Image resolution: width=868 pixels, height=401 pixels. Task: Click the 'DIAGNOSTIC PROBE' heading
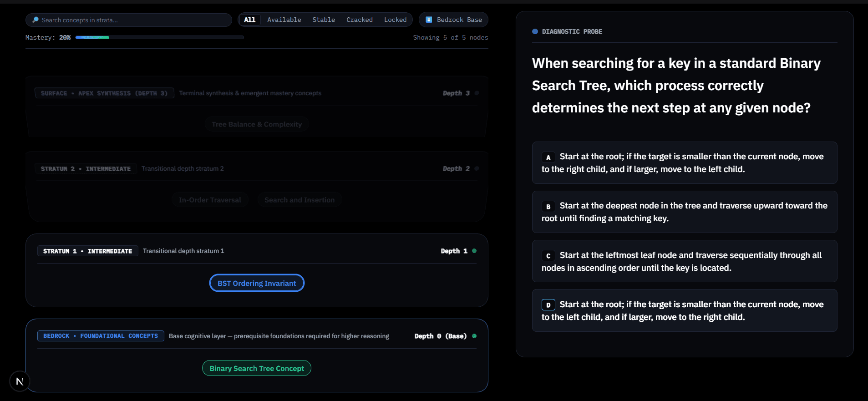(572, 31)
